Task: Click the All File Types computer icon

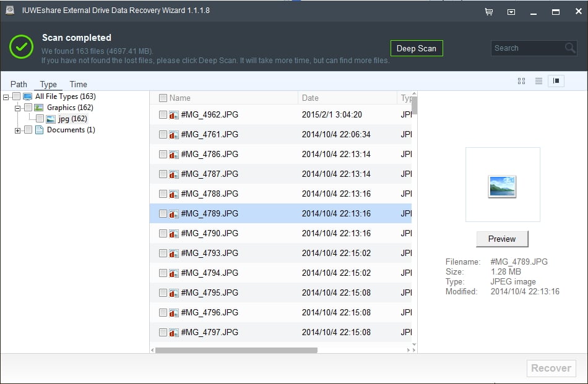Action: tap(27, 96)
